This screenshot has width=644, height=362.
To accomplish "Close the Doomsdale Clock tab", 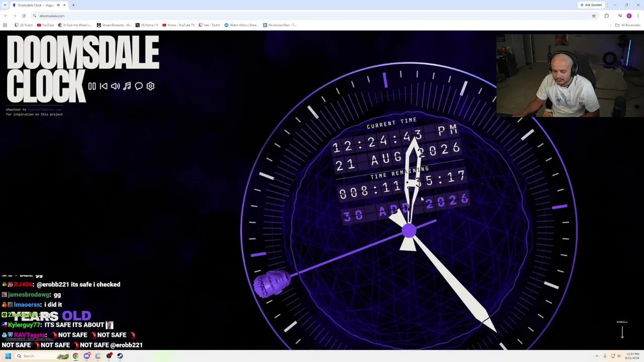I will (x=64, y=5).
